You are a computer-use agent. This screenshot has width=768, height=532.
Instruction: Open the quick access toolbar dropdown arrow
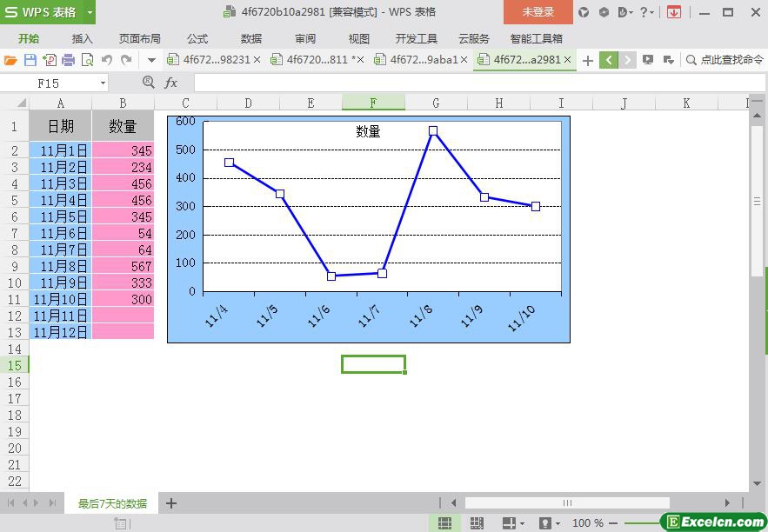point(151,61)
